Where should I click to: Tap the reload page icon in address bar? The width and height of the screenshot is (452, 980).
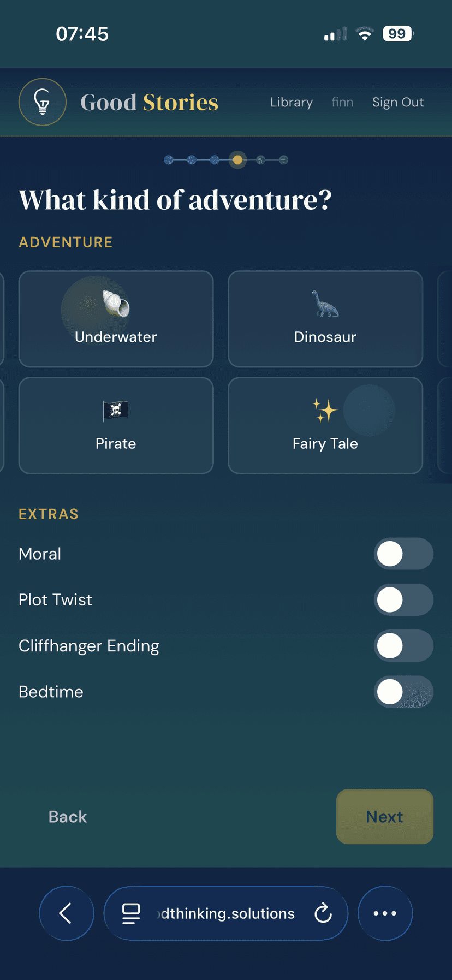click(323, 913)
